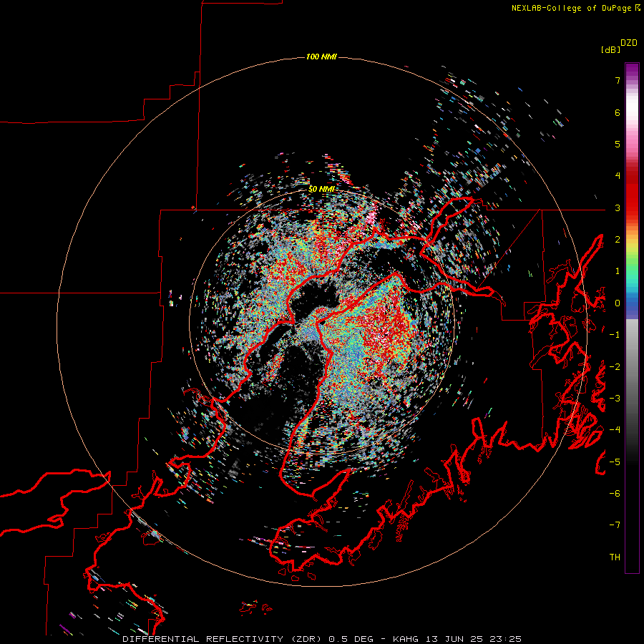644x644 pixels.
Task: Click the Differential Reflectivity product caption
Action: pos(322,639)
